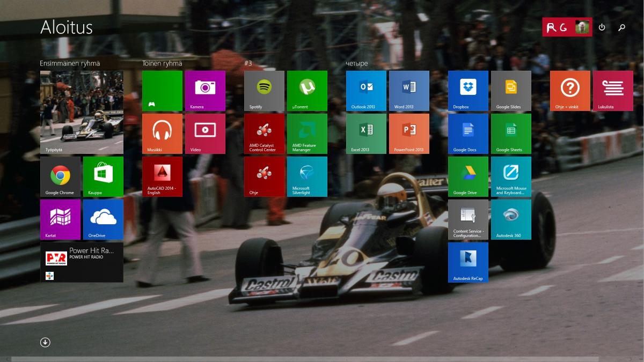Open AMD Catalyst Control Center tile
The width and height of the screenshot is (644, 362).
click(264, 134)
